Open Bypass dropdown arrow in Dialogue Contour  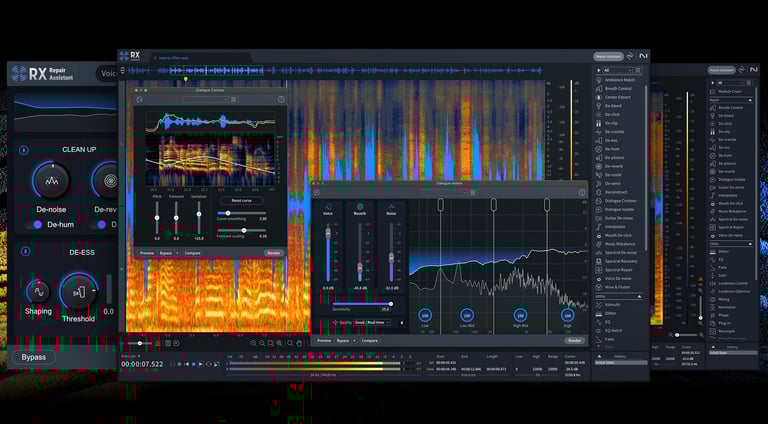click(x=177, y=253)
